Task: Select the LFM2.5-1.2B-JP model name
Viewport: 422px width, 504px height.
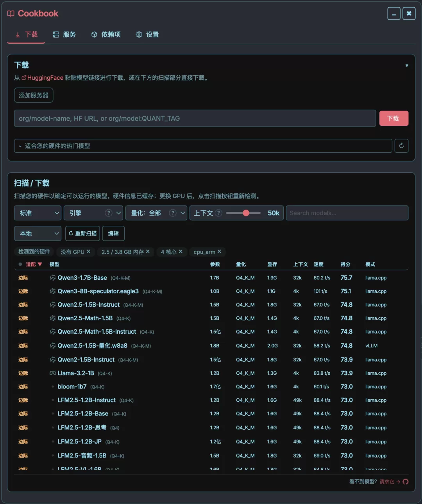Action: tap(79, 442)
